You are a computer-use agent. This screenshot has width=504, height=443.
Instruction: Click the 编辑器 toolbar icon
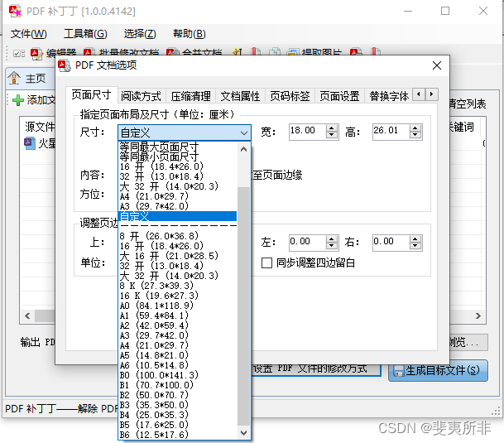point(36,53)
